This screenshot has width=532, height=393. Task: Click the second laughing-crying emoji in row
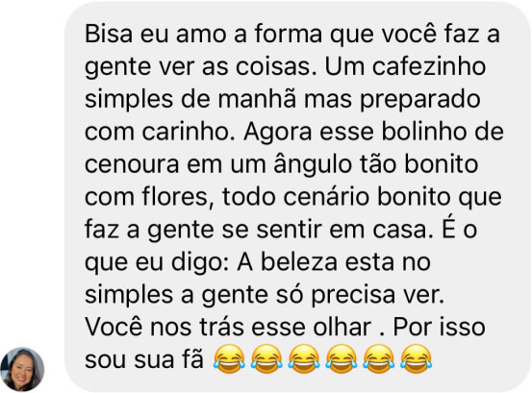[266, 359]
